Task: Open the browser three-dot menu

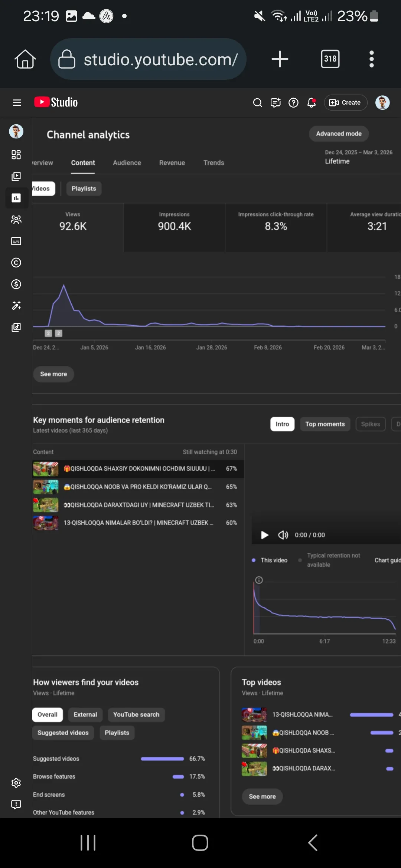Action: click(x=371, y=59)
